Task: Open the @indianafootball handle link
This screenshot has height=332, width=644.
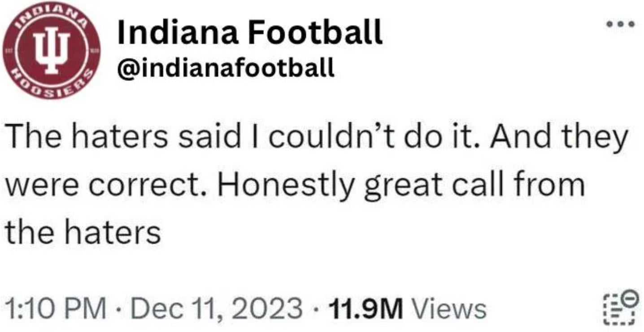Action: (226, 68)
